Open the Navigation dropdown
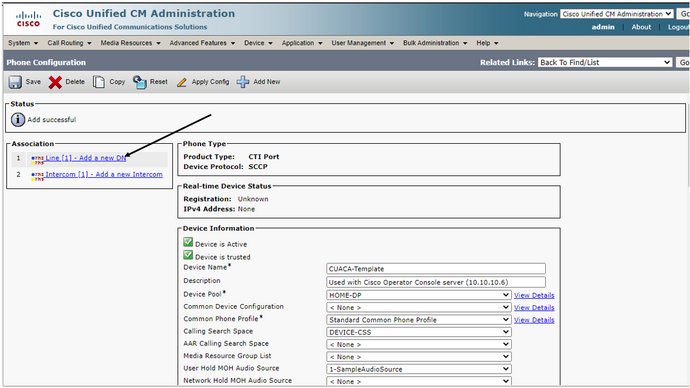The height and width of the screenshot is (388, 690). [x=617, y=14]
